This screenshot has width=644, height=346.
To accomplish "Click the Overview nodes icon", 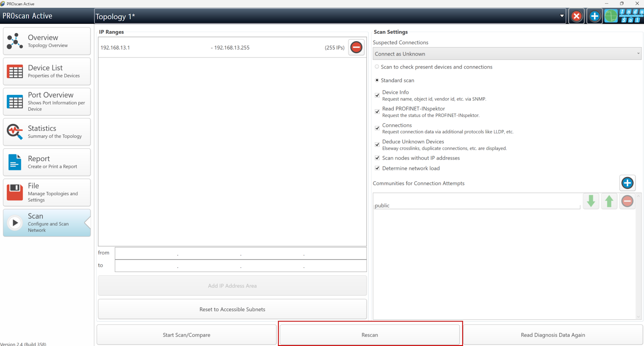I will coord(15,41).
